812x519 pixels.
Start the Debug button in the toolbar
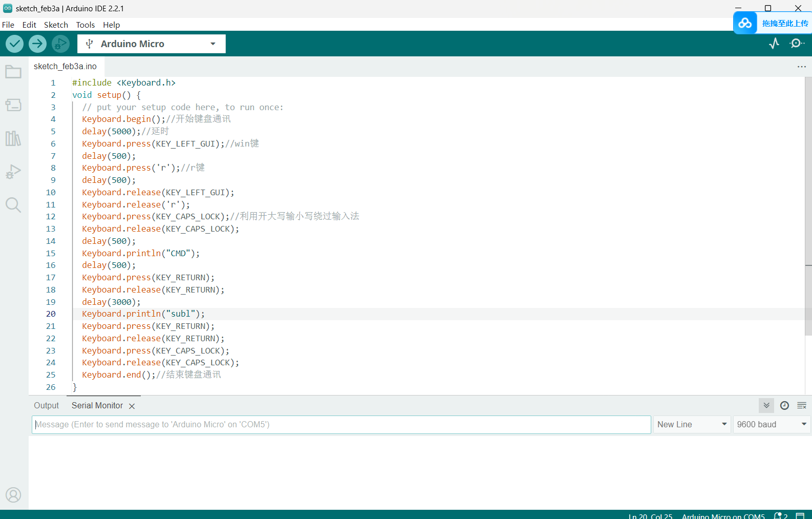point(60,44)
